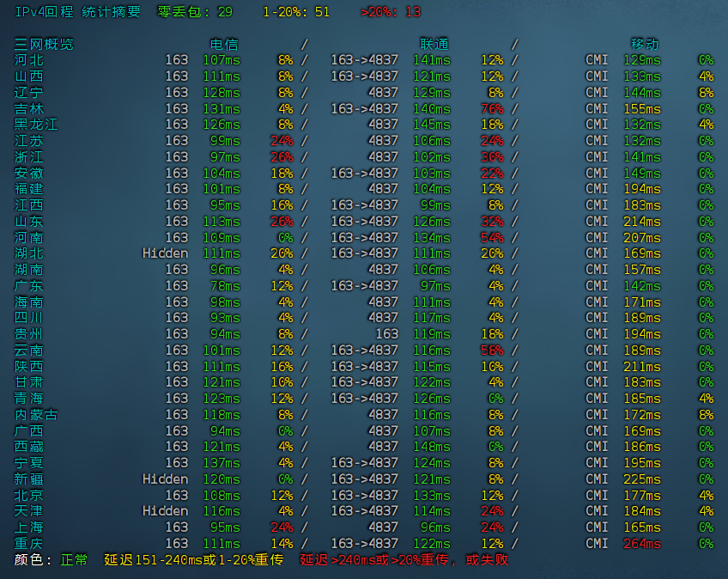The width and height of the screenshot is (728, 579).
Task: Click the IPv4回程 统计摘要 title
Action: pos(77,12)
